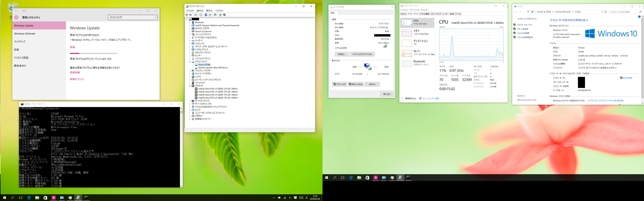Click Task View icon on left taskbar
The height and width of the screenshot is (201, 644).
[x=21, y=198]
